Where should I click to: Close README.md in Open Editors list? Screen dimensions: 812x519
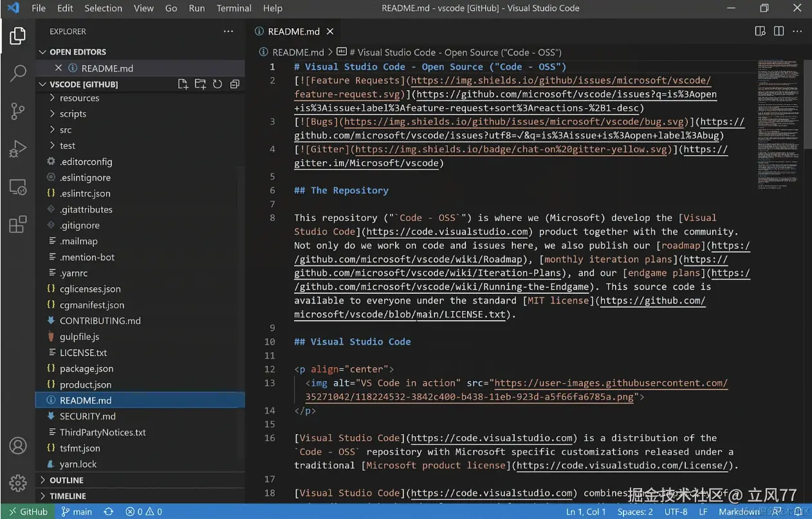pyautogui.click(x=59, y=68)
